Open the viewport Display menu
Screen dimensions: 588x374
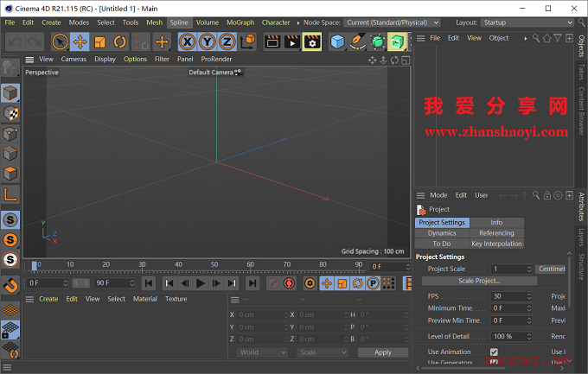click(105, 60)
